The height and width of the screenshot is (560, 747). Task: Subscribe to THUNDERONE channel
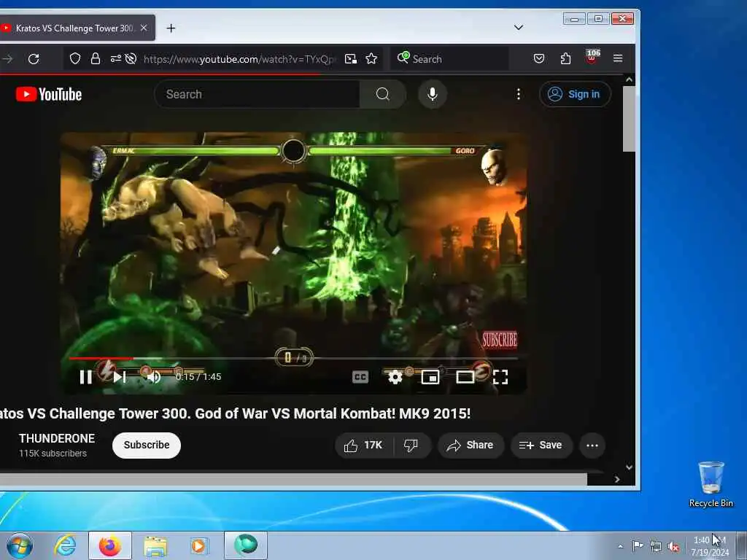tap(147, 446)
